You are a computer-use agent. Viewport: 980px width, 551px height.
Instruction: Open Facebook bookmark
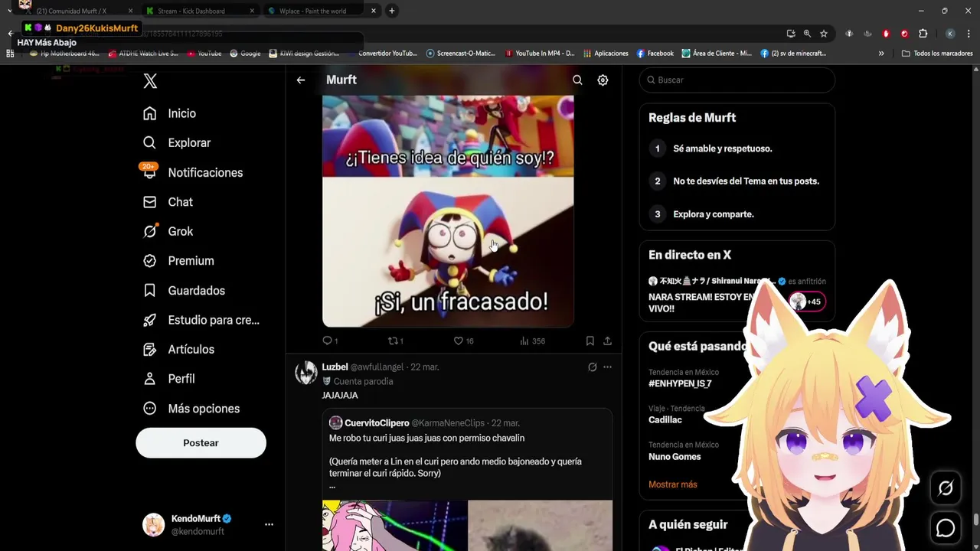click(x=655, y=54)
